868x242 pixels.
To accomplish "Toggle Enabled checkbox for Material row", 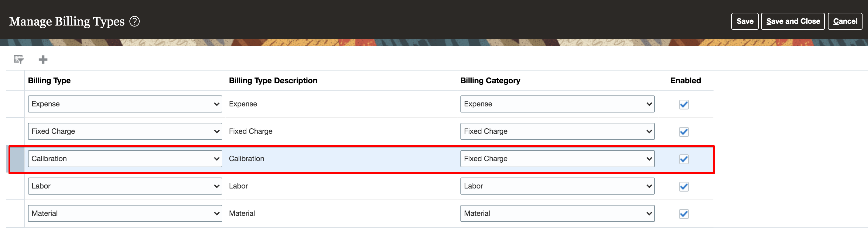I will (x=683, y=214).
